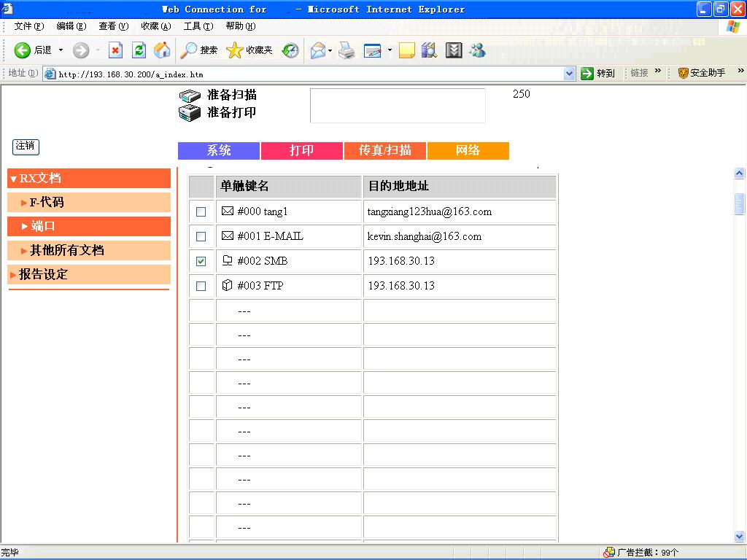Check the box for #000 tang1
Image resolution: width=747 pixels, height=560 pixels.
tap(201, 212)
